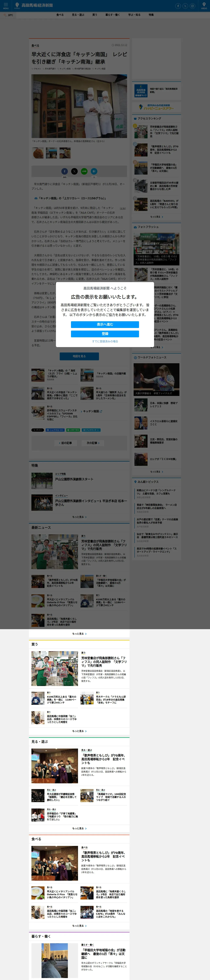Screen dimensions: 210x980
Task: Expand もっと見る under ワールドフォトニュース
Action: [157, 472]
